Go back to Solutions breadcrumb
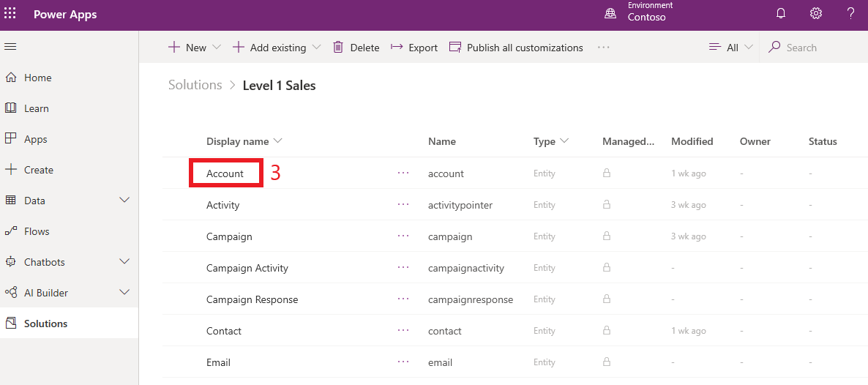 pyautogui.click(x=195, y=86)
